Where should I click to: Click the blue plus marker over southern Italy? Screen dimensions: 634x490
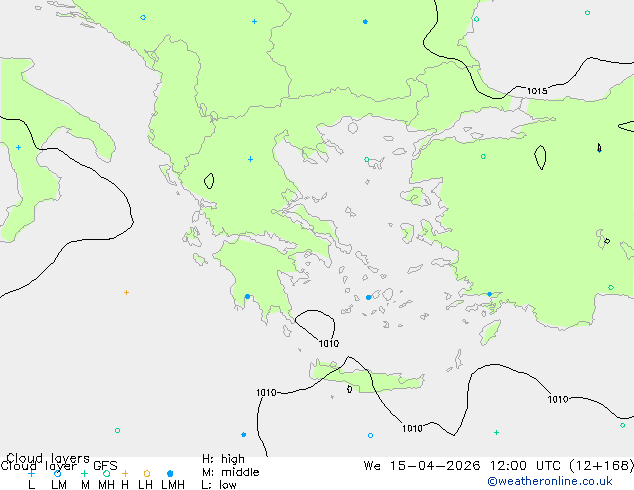tap(18, 148)
